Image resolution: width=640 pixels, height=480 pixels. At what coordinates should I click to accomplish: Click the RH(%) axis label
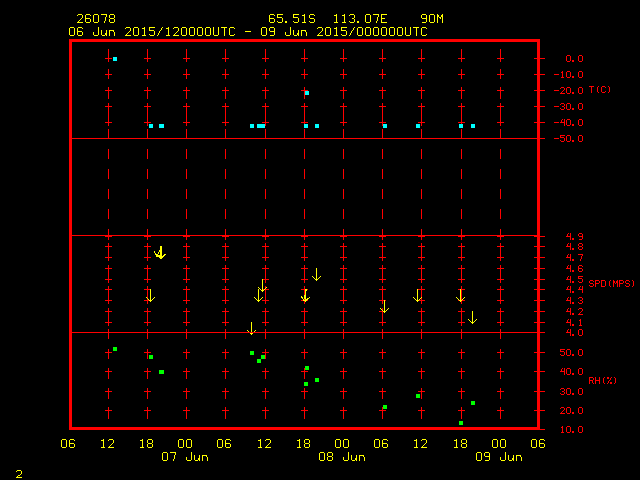coord(602,381)
